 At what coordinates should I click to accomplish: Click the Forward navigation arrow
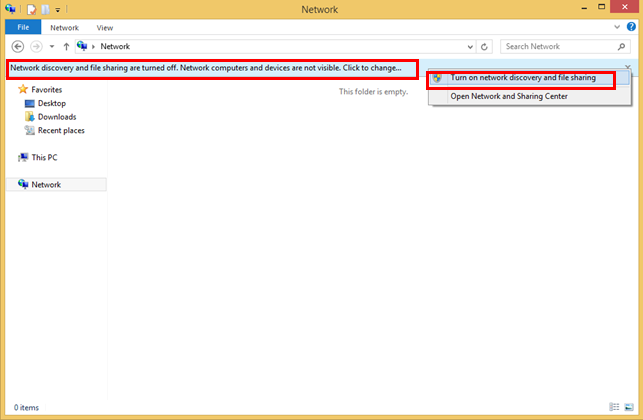(x=36, y=46)
